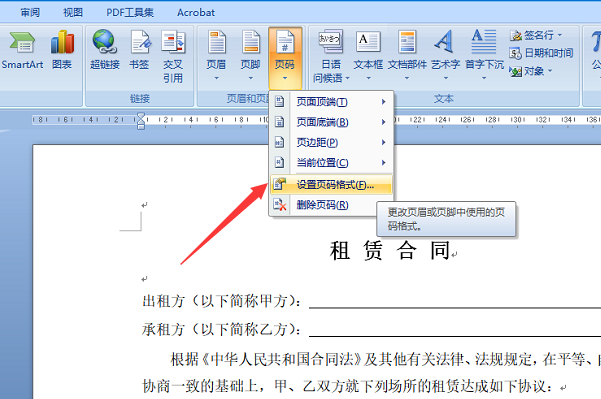Click the 承租方 blank underline field
This screenshot has height=399, width=601.
coord(455,336)
